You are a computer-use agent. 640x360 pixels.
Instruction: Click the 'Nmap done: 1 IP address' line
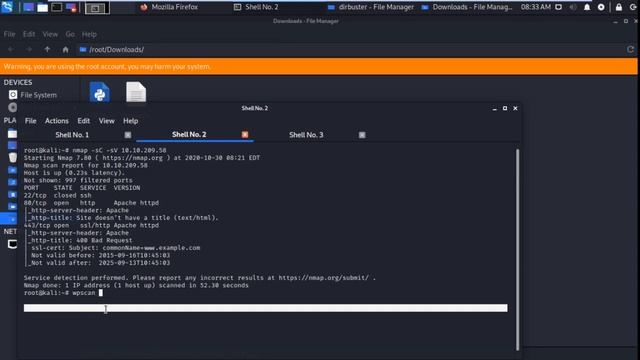point(136,285)
